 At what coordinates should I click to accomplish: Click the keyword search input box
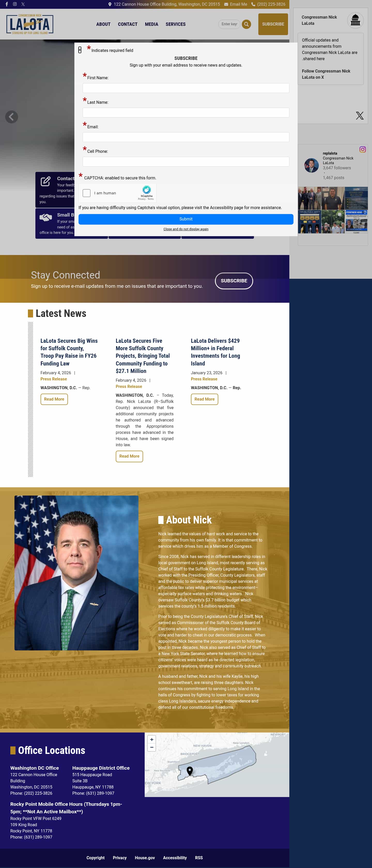click(229, 24)
